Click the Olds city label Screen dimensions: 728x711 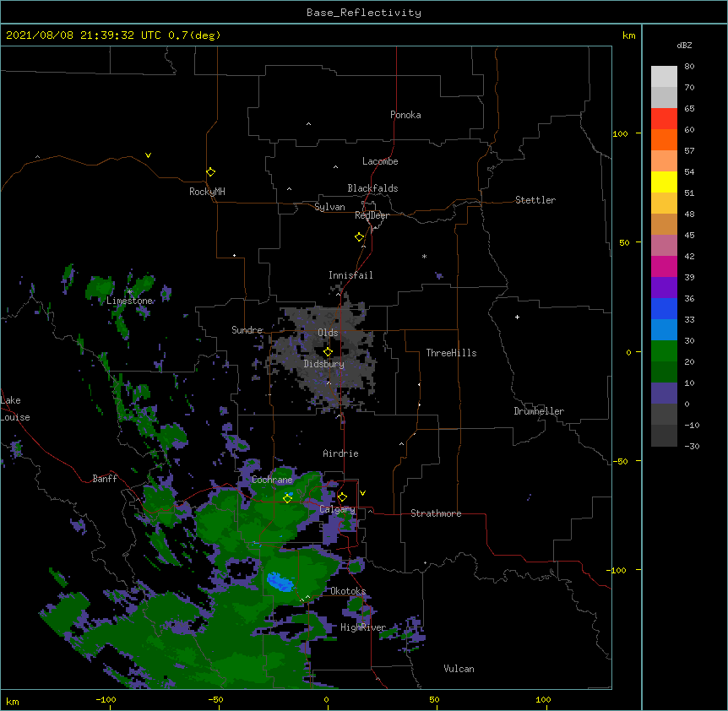(328, 333)
